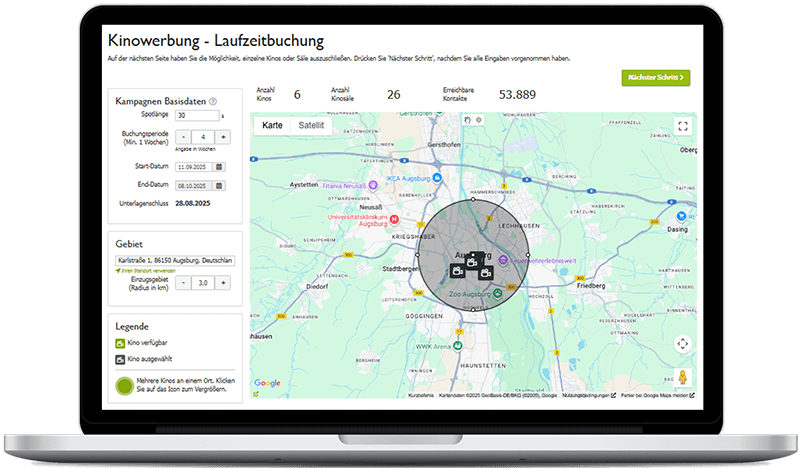Increase the Einzugsgebiet radius with plus
The width and height of the screenshot is (800, 468).
[x=223, y=283]
